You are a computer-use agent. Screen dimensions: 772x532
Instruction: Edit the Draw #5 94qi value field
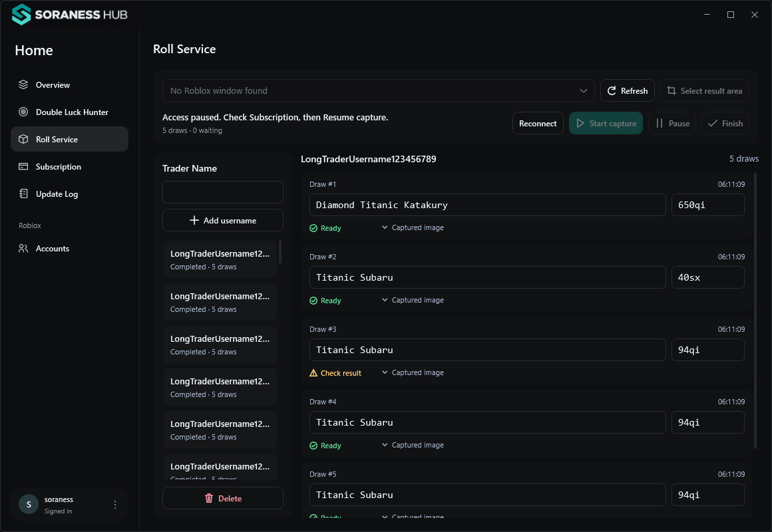click(x=707, y=495)
